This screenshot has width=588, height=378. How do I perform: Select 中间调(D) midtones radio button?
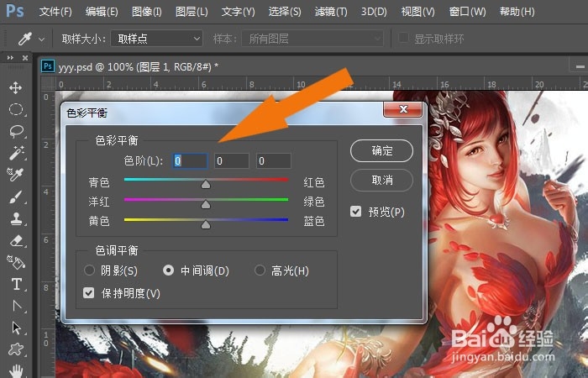pos(168,270)
